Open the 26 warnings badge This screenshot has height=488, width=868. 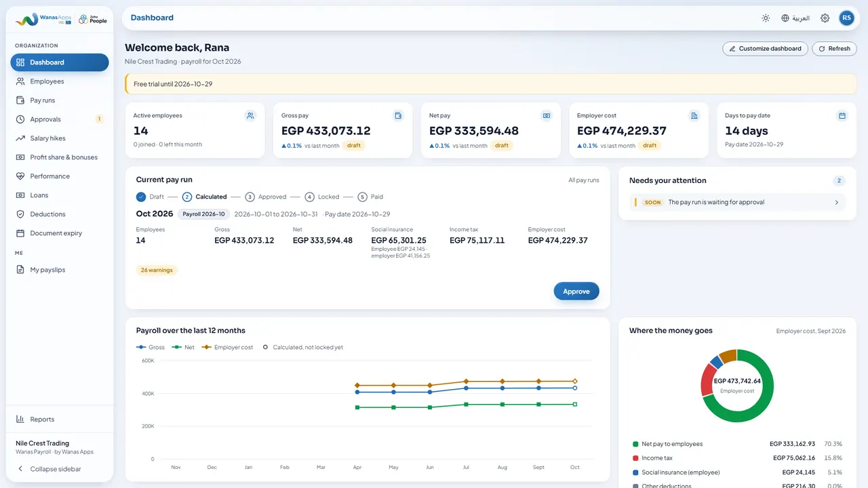point(157,270)
